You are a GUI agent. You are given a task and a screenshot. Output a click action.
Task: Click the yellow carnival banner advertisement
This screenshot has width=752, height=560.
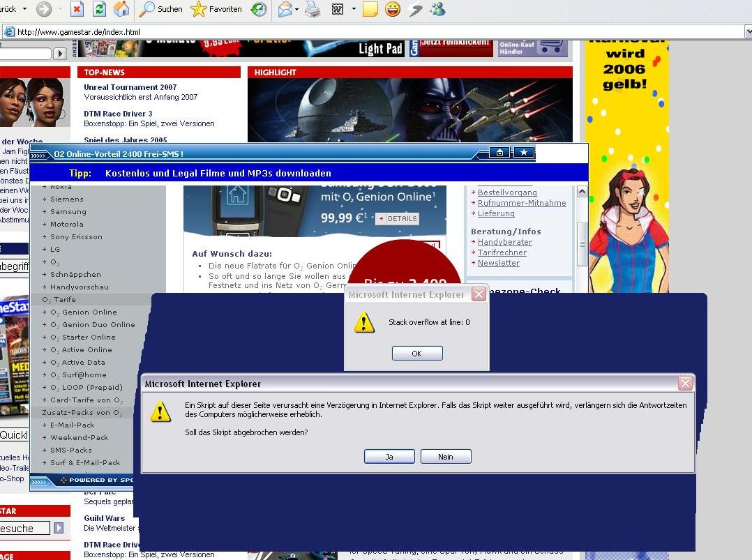point(626,167)
